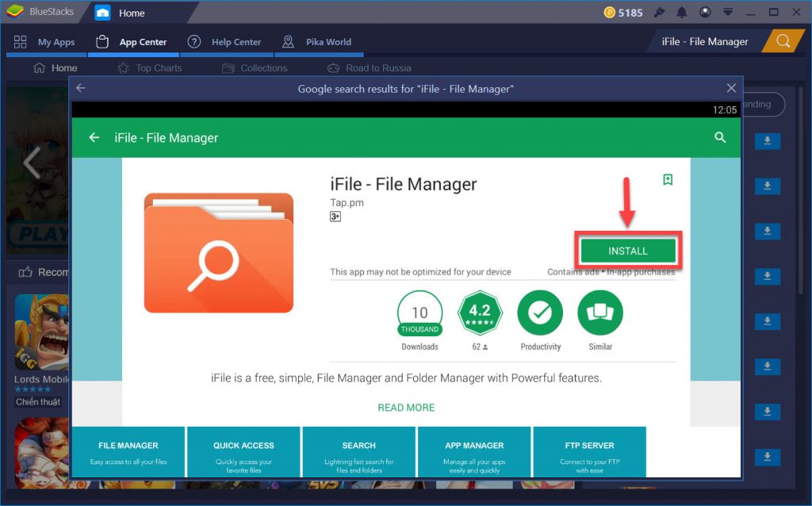Select the App Center tab
The width and height of the screenshot is (812, 506).
pyautogui.click(x=132, y=42)
